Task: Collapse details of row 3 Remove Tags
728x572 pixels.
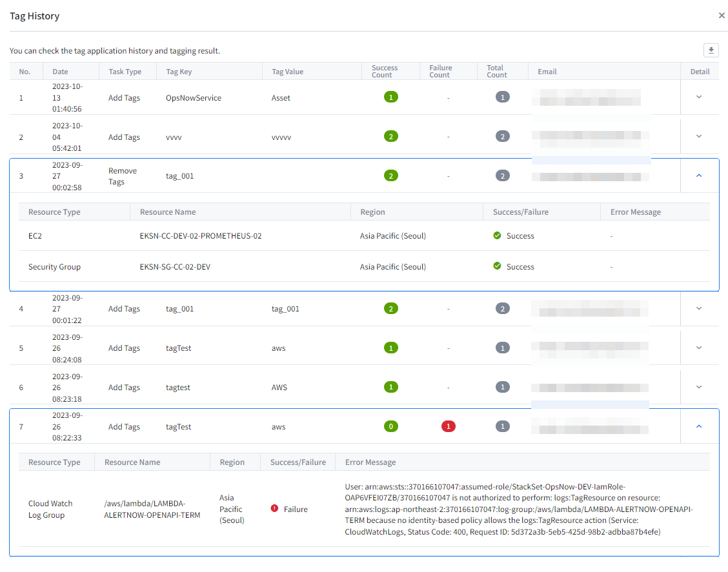Action: (699, 175)
